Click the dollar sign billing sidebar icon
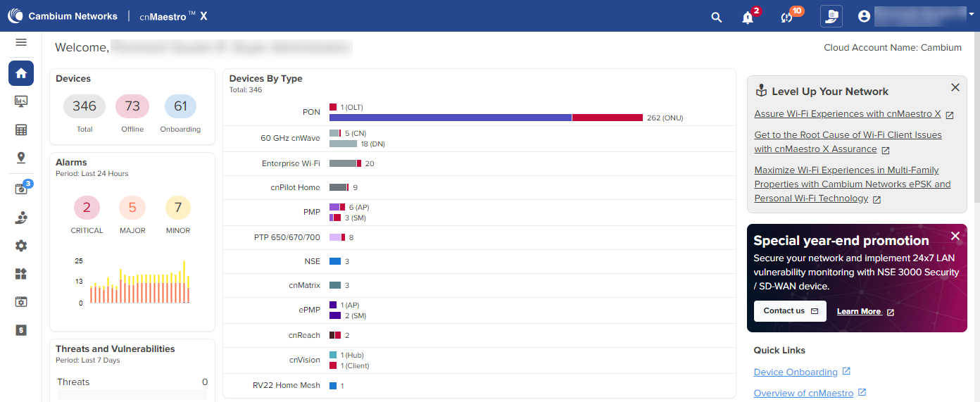 21,329
